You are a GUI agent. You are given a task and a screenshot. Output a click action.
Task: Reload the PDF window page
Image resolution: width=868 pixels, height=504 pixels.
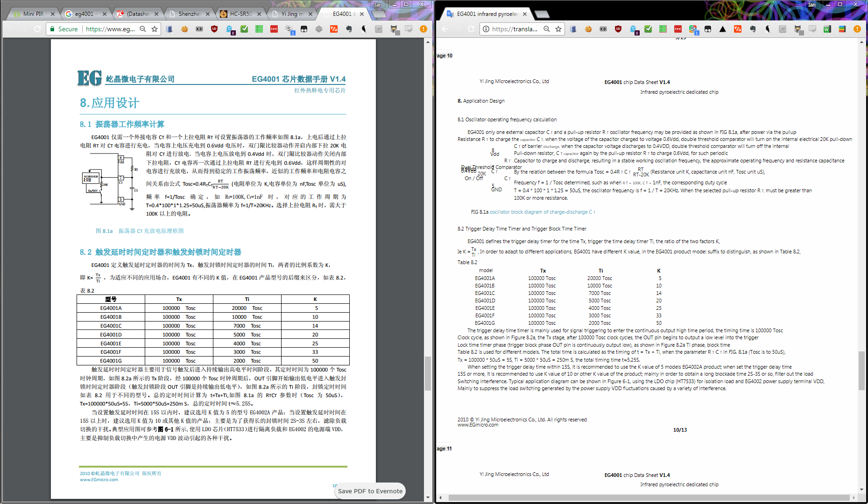click(37, 29)
